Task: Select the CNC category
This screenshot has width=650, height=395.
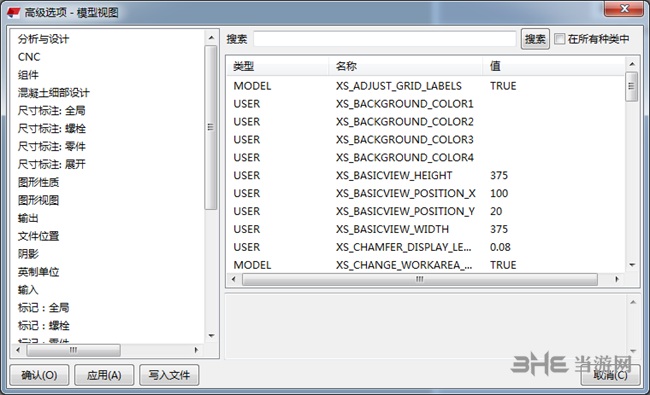Action: 29,57
